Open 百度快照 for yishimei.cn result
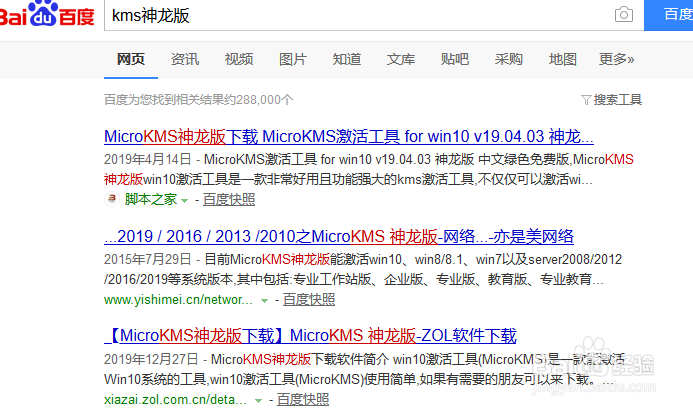Image resolution: width=693 pixels, height=411 pixels. click(x=309, y=300)
